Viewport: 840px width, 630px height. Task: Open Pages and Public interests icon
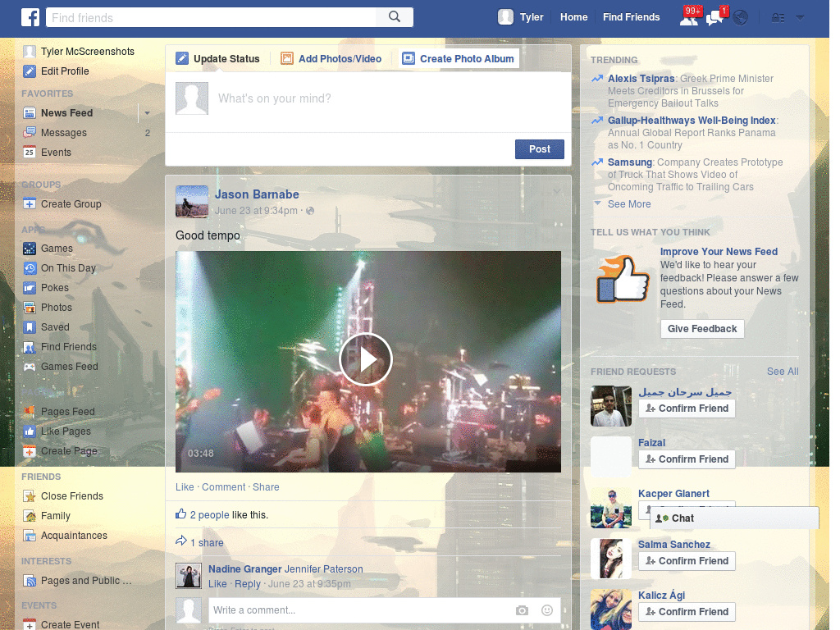[x=30, y=581]
